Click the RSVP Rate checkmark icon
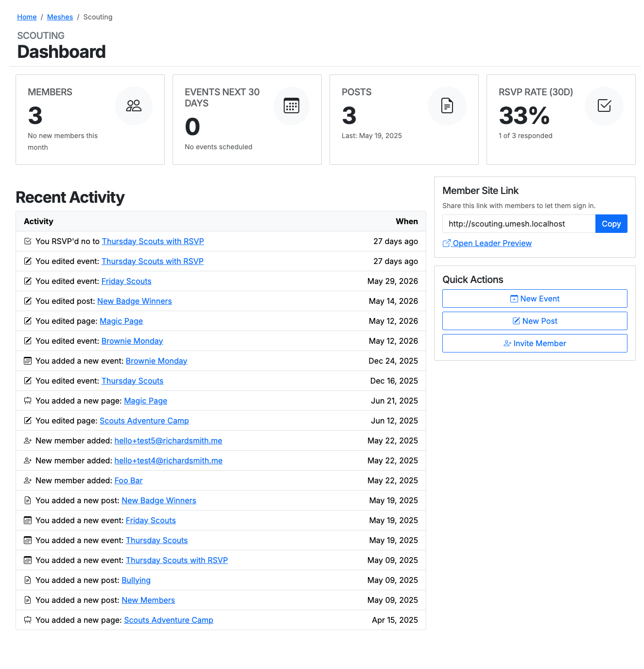 [604, 106]
